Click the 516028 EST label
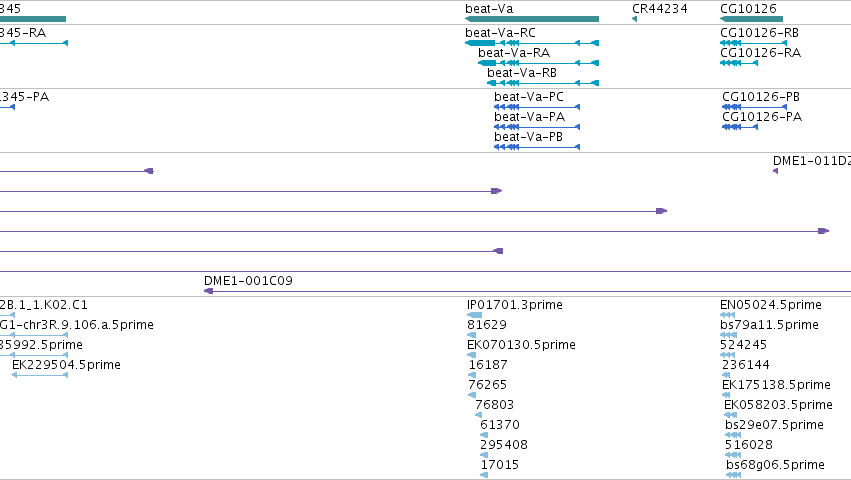851x480 pixels. pos(748,445)
